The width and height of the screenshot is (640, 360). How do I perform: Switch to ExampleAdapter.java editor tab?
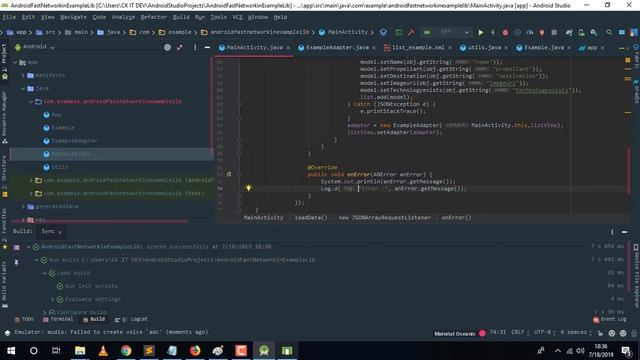(x=337, y=47)
